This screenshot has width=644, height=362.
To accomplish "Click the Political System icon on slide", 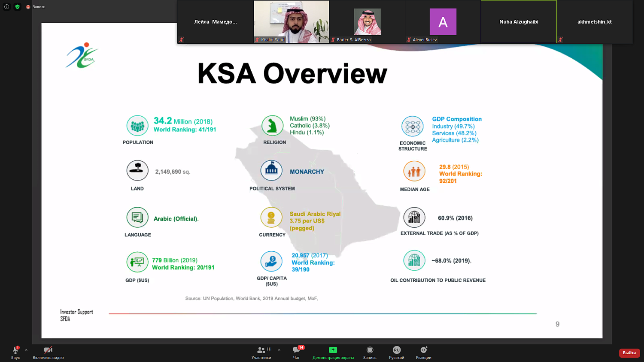I will 271,170.
